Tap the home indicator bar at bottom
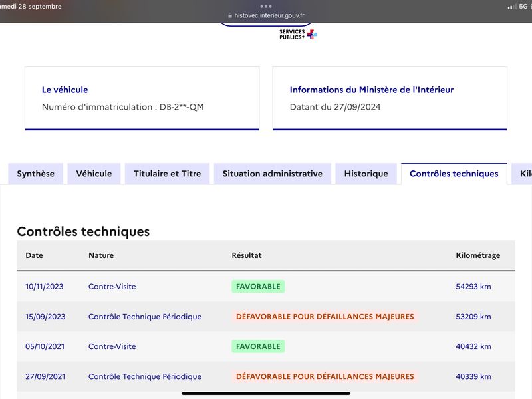532x399 pixels. click(266, 394)
